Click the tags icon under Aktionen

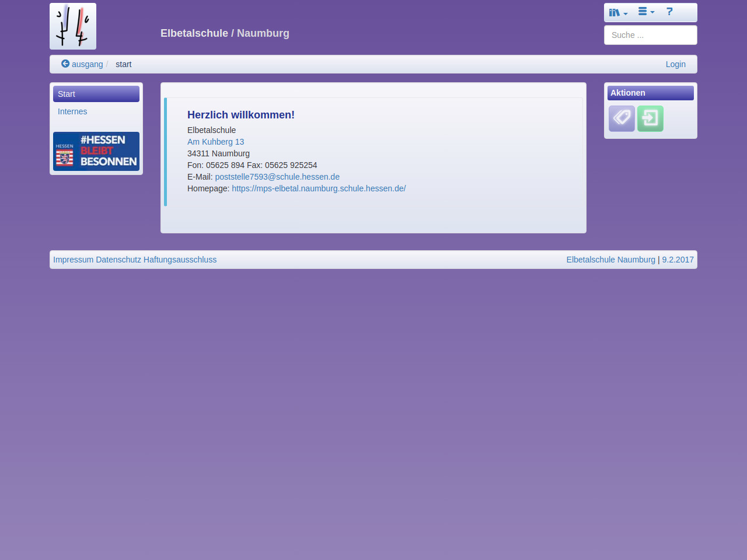622,118
